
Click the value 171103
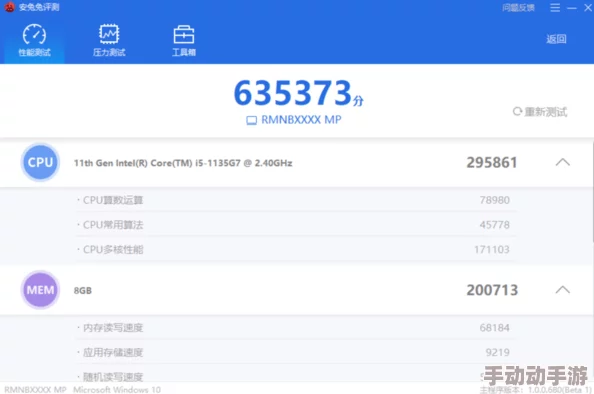click(x=492, y=249)
